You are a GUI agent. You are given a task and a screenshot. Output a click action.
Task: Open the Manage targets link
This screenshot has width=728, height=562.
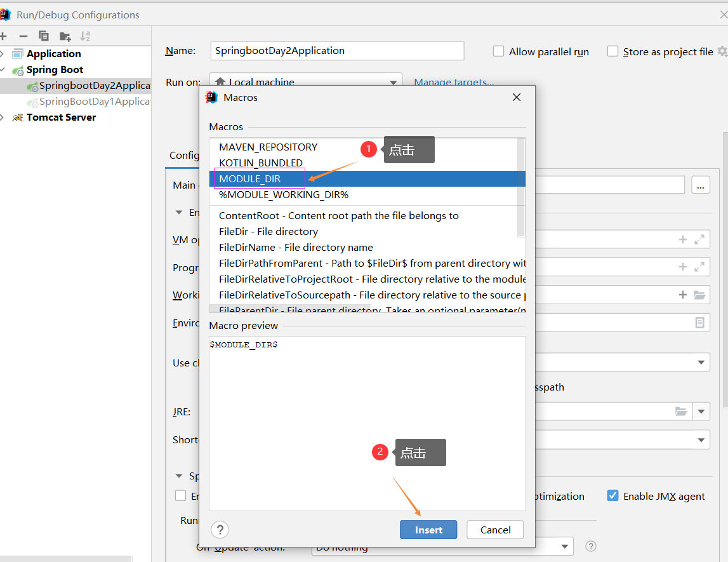(454, 82)
